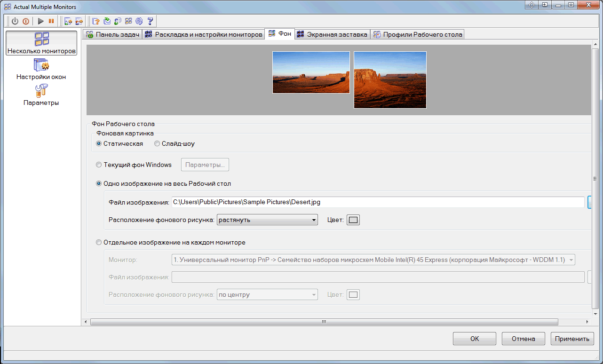Click the first configuration icon after Pause
This screenshot has width=603, height=364.
(68, 21)
